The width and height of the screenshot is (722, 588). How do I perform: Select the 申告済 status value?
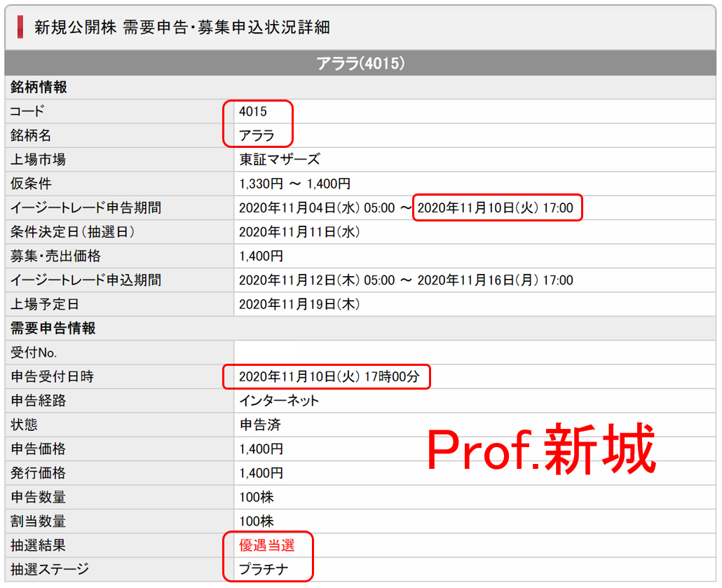(260, 425)
